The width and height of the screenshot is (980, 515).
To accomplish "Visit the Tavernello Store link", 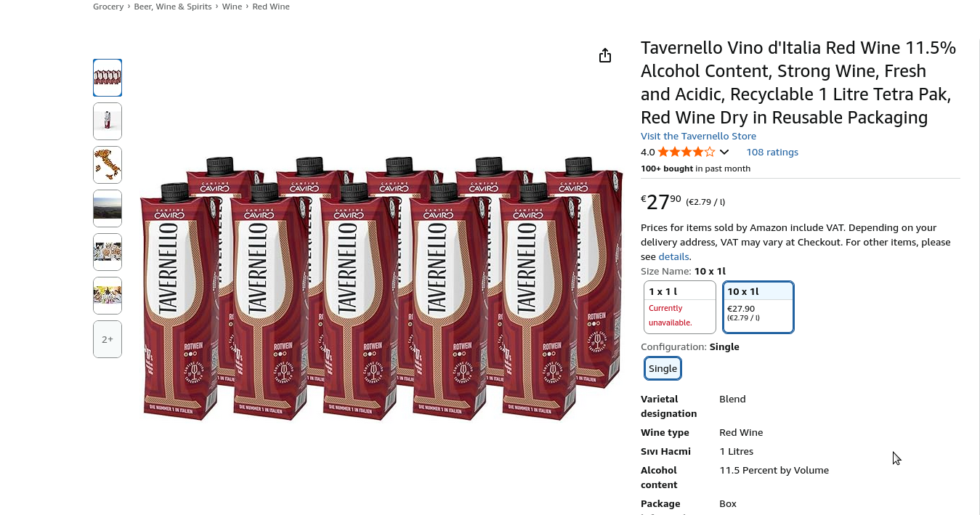I will coord(698,137).
